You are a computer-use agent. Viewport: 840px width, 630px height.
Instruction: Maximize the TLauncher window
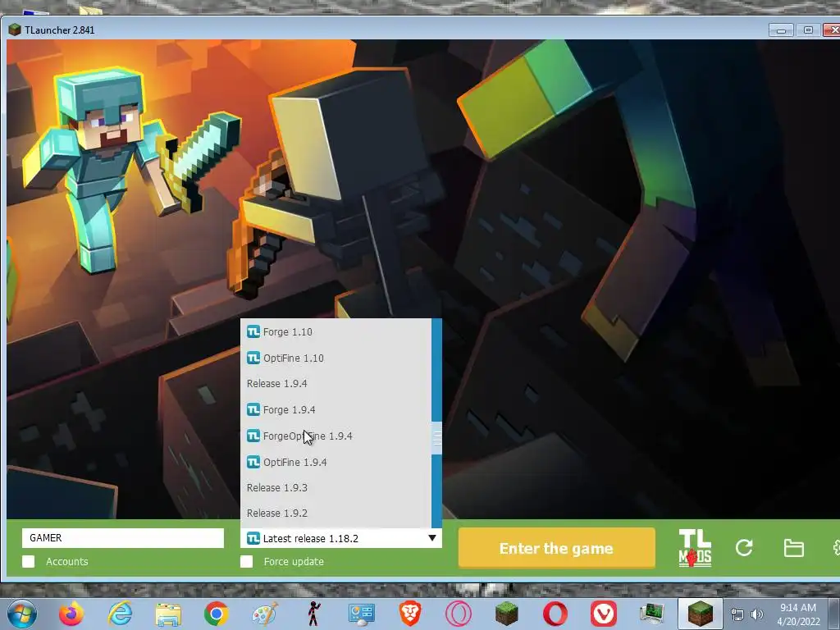point(808,30)
